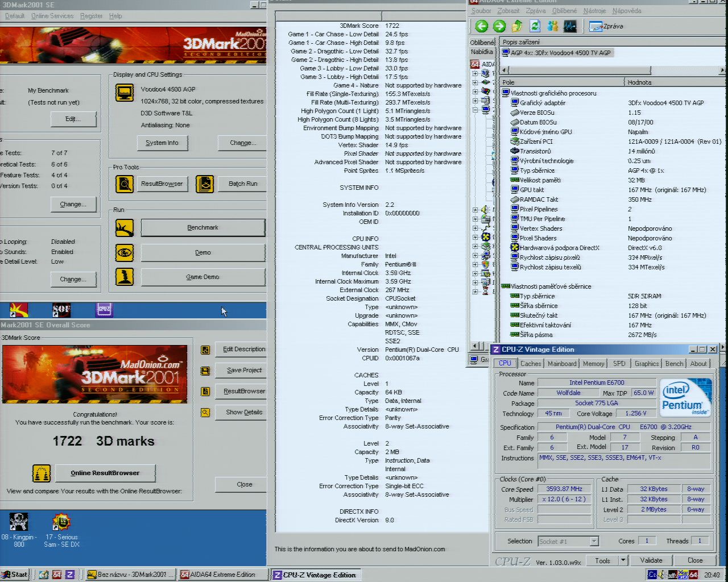728x582 pixels.
Task: Click the DirectX tree icon in AIDA64 sidebar
Action: pyautogui.click(x=485, y=237)
